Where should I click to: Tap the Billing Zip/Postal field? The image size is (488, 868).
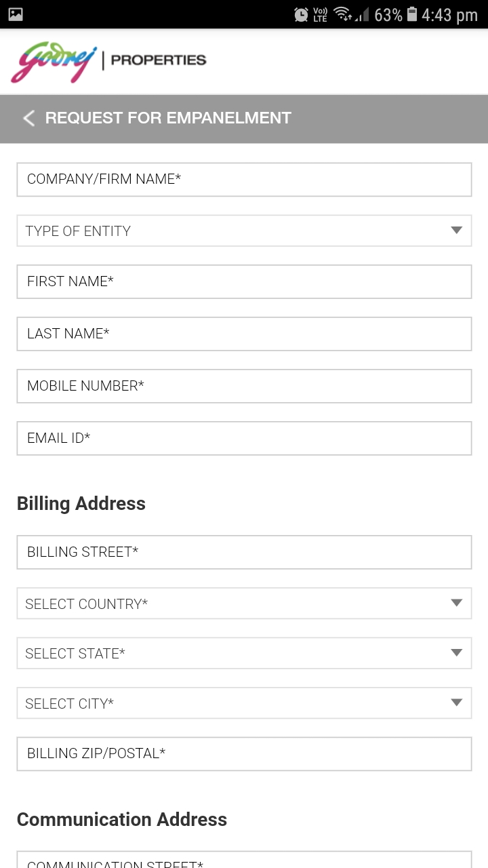click(x=244, y=753)
